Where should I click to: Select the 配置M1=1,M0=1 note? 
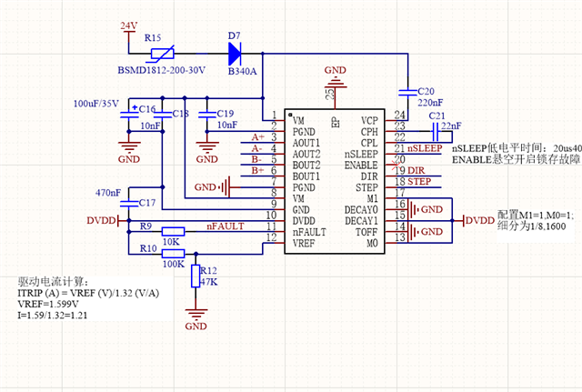[x=536, y=215]
